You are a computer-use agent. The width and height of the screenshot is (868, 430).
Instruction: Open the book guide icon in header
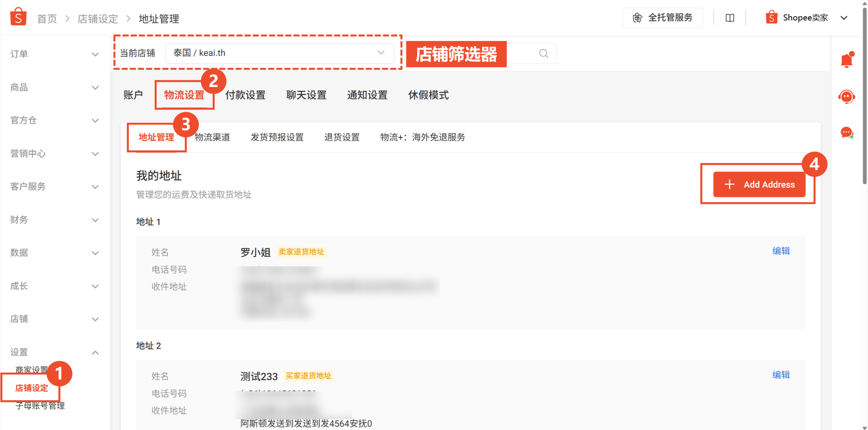click(x=730, y=18)
